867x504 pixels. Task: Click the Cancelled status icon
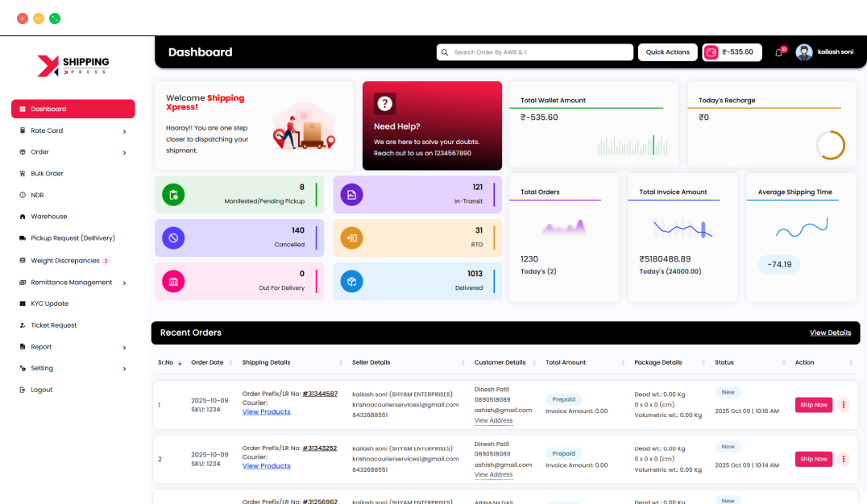tap(173, 238)
